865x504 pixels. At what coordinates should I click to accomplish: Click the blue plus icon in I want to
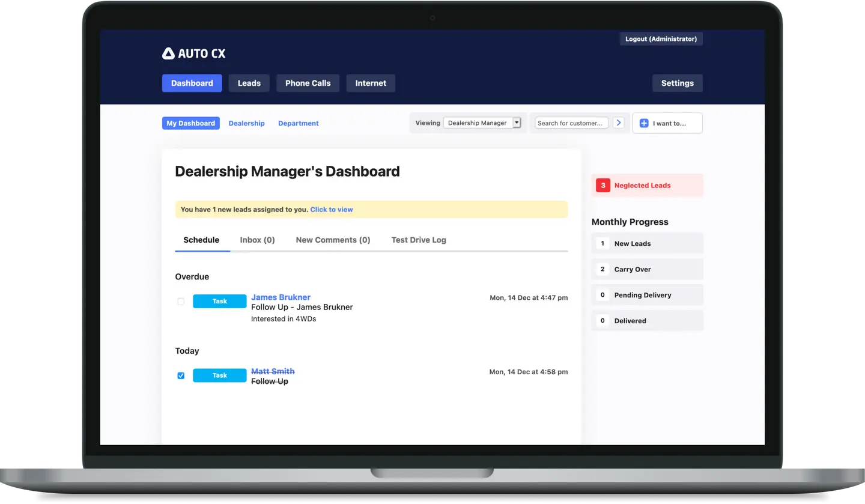(x=643, y=123)
